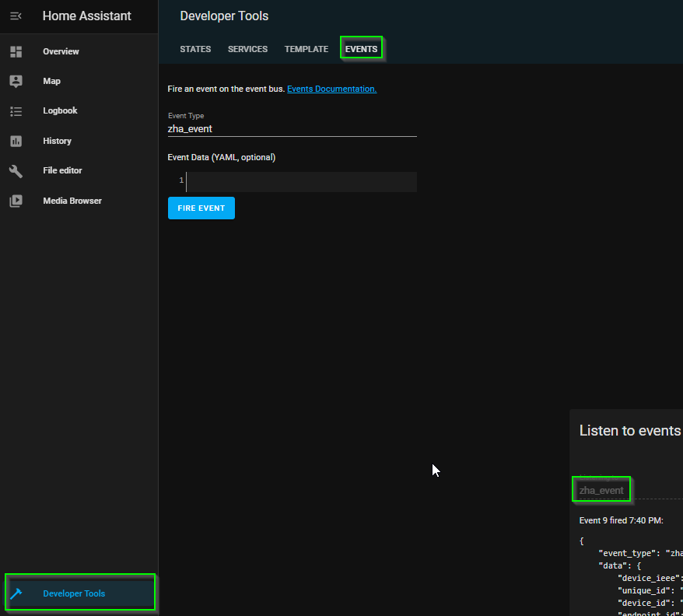This screenshot has height=616, width=683.
Task: Click the Media Browser play icon
Action: coord(16,201)
